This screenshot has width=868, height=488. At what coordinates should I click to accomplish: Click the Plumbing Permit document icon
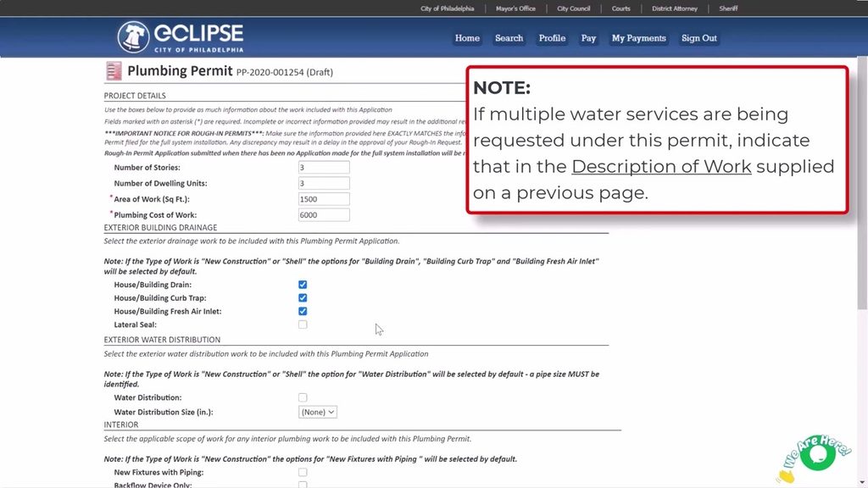pos(114,71)
